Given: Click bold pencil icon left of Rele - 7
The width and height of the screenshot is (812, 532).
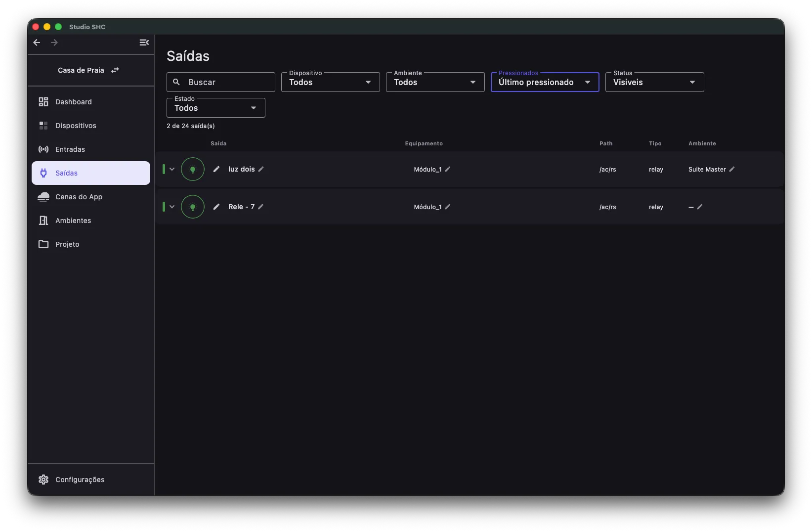Looking at the screenshot, I should coord(216,207).
